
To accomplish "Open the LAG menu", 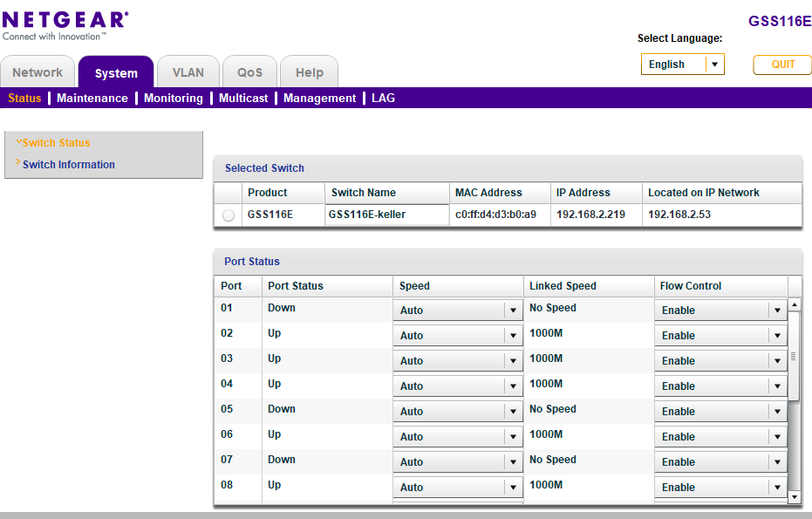I will [x=383, y=98].
